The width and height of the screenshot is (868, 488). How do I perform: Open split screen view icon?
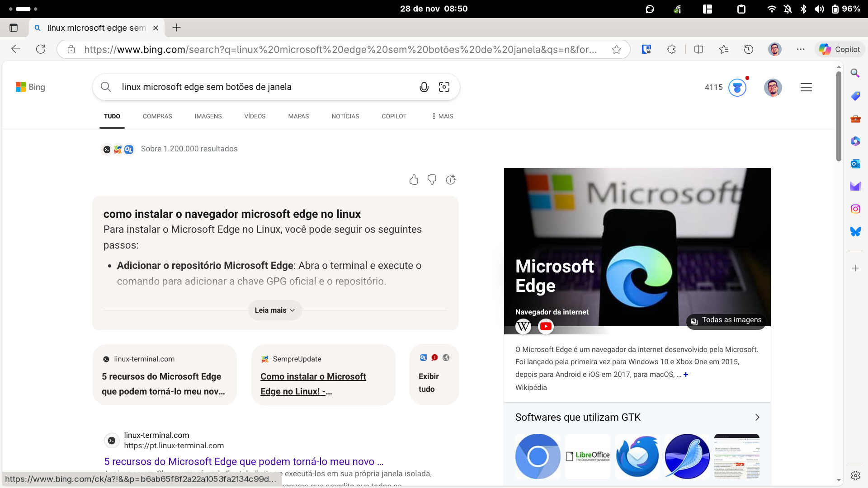pyautogui.click(x=698, y=49)
